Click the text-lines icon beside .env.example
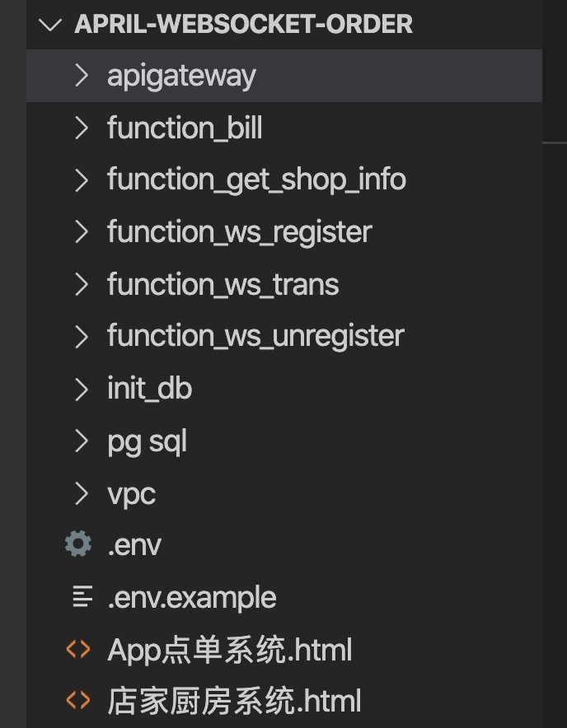Viewport: 567px width, 728px height. (82, 596)
